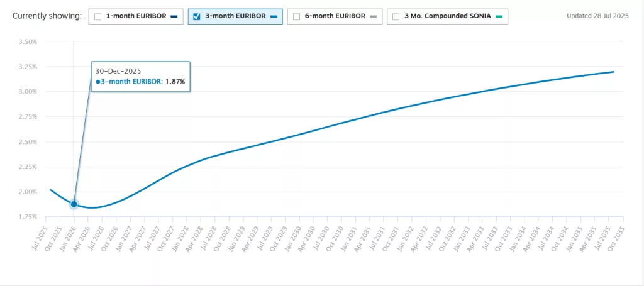
Task: Select the 1-month EURIBOR series label
Action: pos(135,17)
